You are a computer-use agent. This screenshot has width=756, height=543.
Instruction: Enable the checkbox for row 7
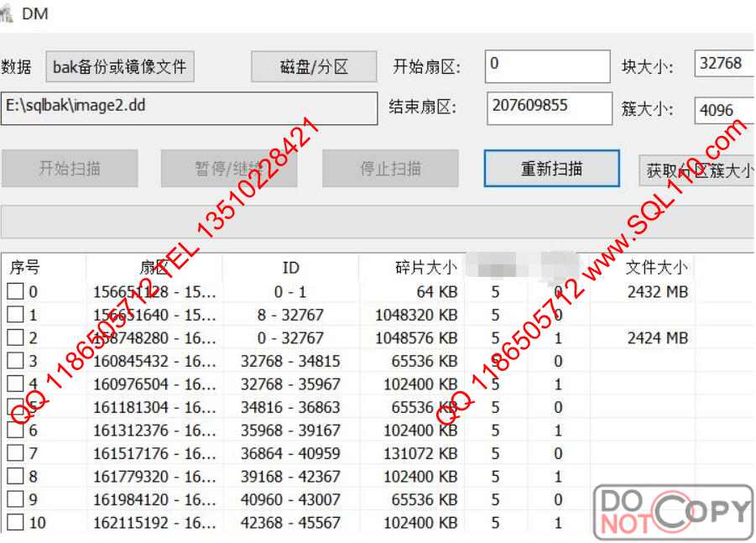point(15,454)
